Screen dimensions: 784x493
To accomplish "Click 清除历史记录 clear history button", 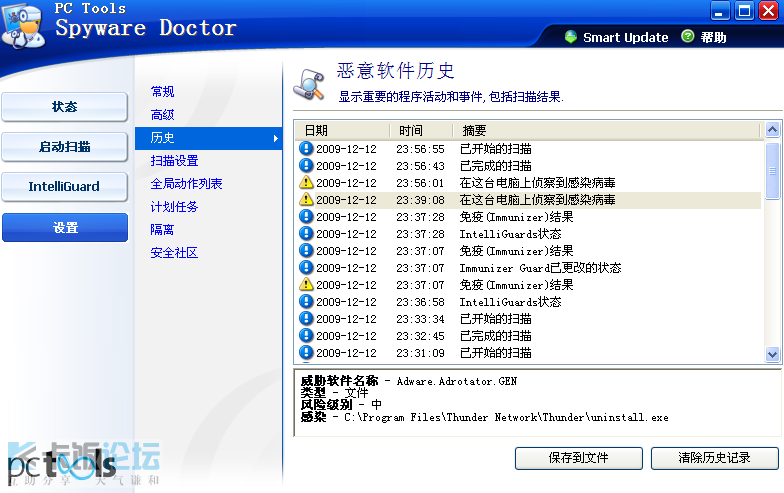I will coord(714,458).
